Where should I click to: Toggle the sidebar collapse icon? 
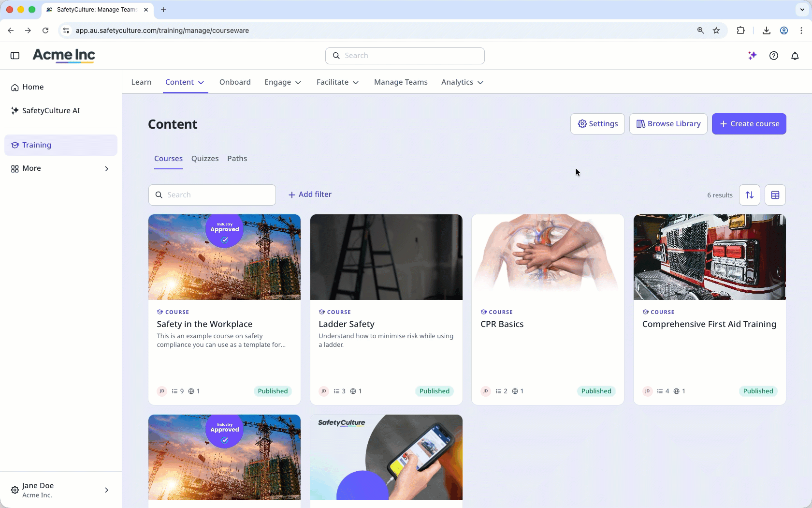(15, 56)
